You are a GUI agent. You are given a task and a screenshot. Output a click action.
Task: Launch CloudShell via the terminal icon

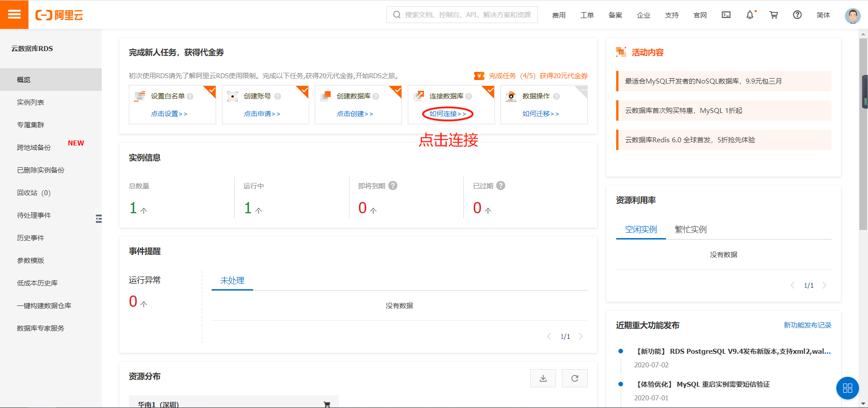point(726,14)
